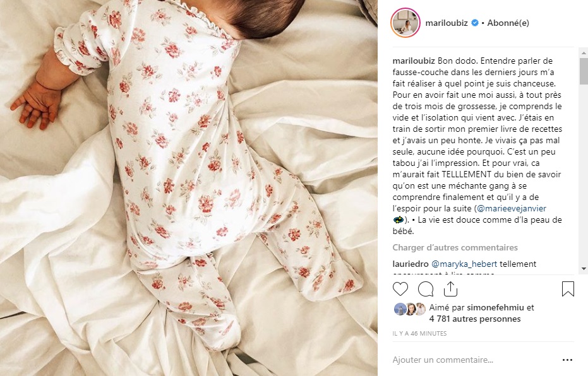
Task: Load more with Charger d'autres commentaires
Action: (455, 247)
